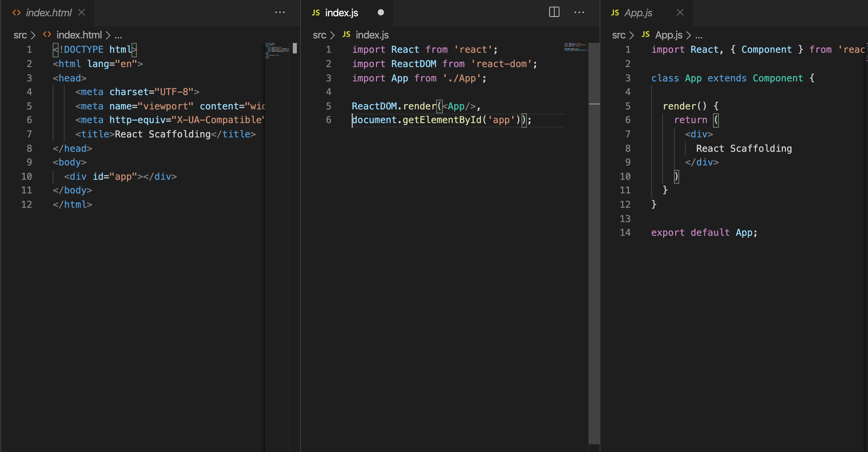Viewport: 868px width, 452px height.
Task: Click src breadcrumb in App.js editor
Action: coord(619,35)
